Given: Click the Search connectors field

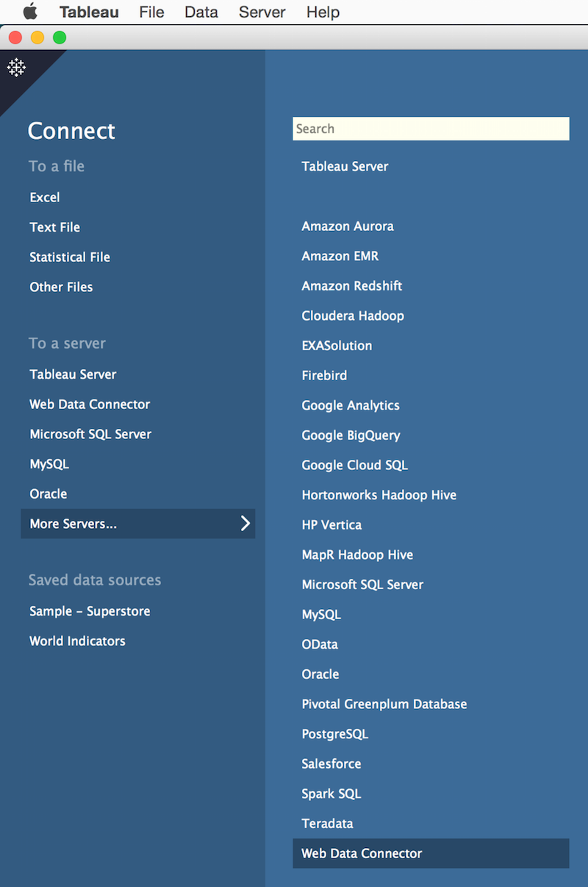Looking at the screenshot, I should tap(431, 129).
